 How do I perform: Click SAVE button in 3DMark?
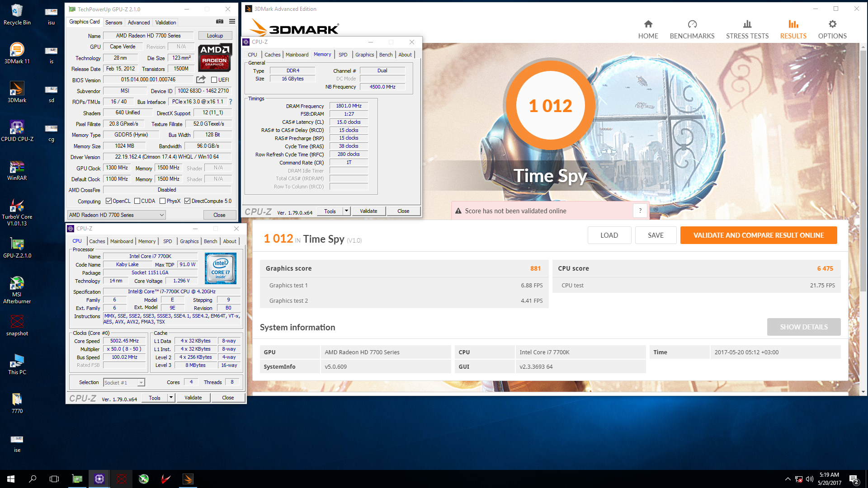pyautogui.click(x=656, y=235)
